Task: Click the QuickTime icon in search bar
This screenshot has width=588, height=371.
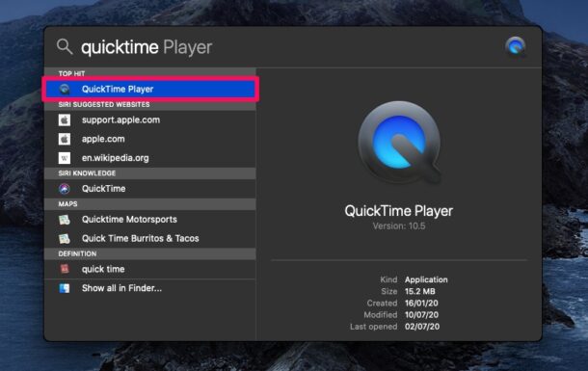Action: (516, 46)
